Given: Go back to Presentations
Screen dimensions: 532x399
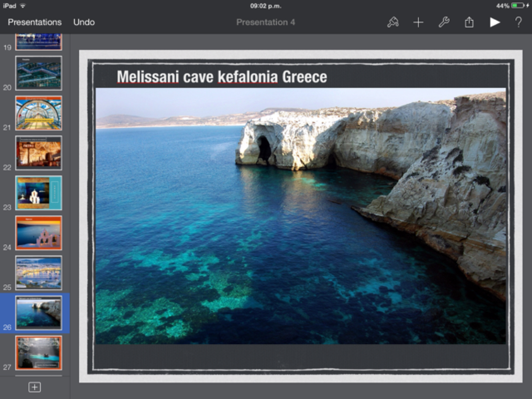Looking at the screenshot, I should pyautogui.click(x=35, y=22).
